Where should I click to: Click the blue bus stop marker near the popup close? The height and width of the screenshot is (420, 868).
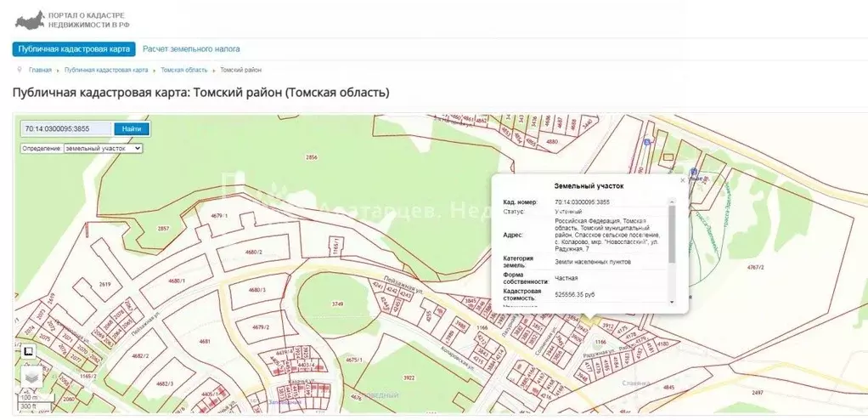[694, 172]
